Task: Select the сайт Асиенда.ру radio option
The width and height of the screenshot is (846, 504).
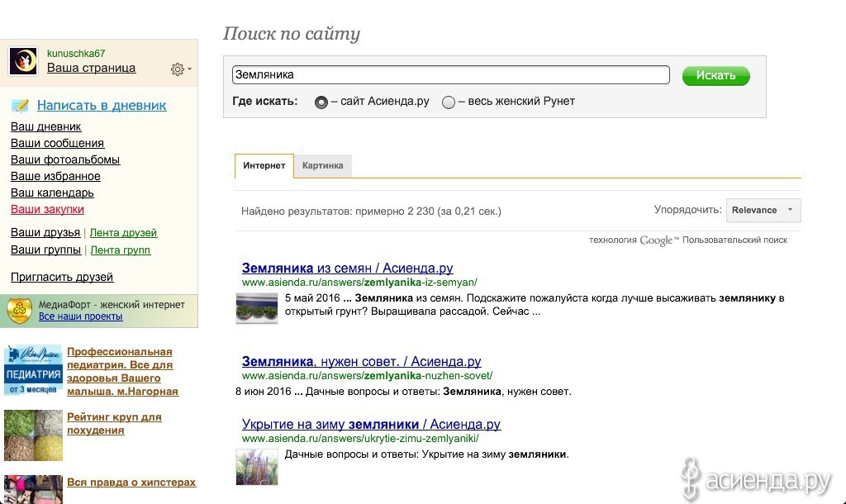Action: pyautogui.click(x=321, y=102)
